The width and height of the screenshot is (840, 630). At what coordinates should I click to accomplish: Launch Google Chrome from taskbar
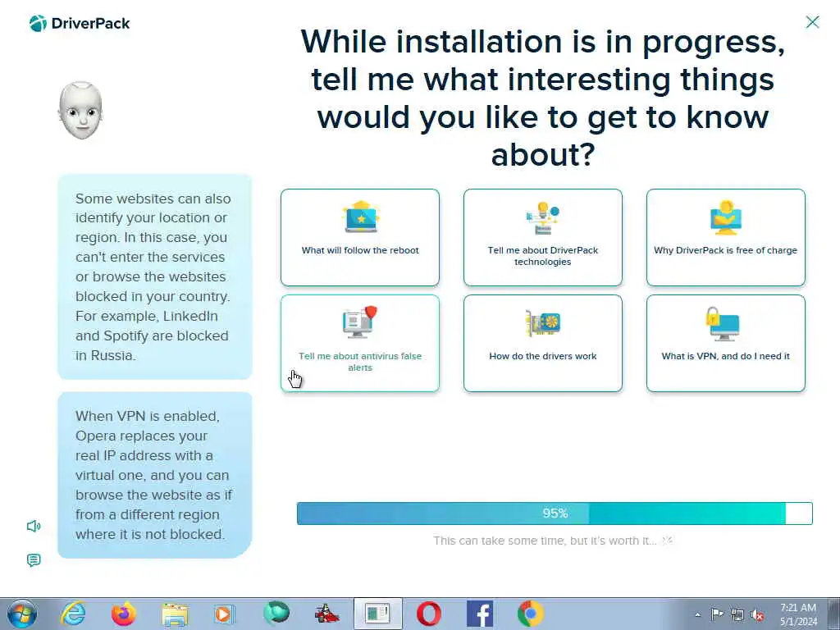(531, 614)
